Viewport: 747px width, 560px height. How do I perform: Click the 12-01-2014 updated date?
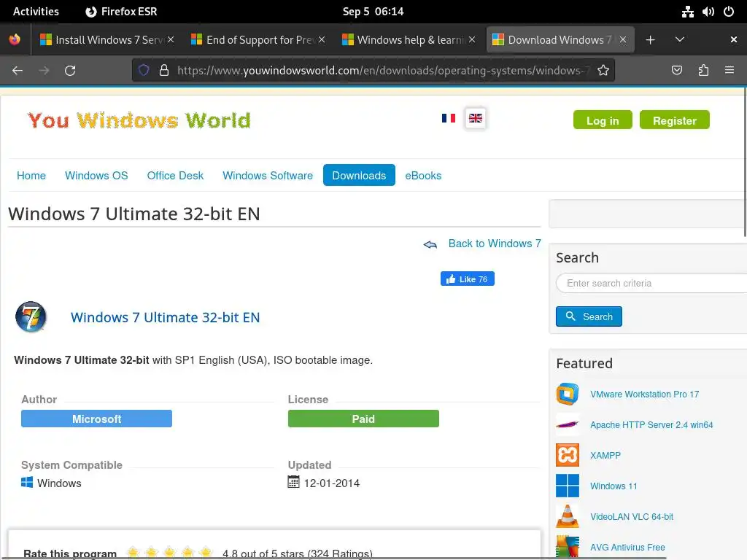coord(332,483)
